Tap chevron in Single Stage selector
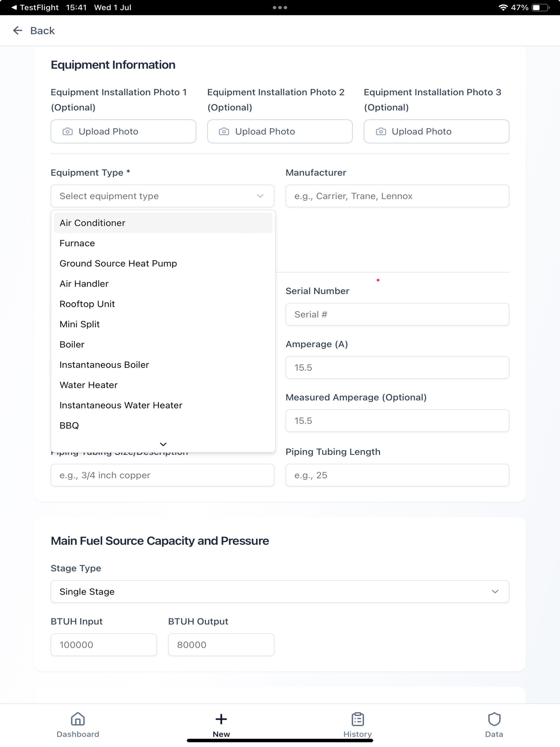 pyautogui.click(x=495, y=591)
